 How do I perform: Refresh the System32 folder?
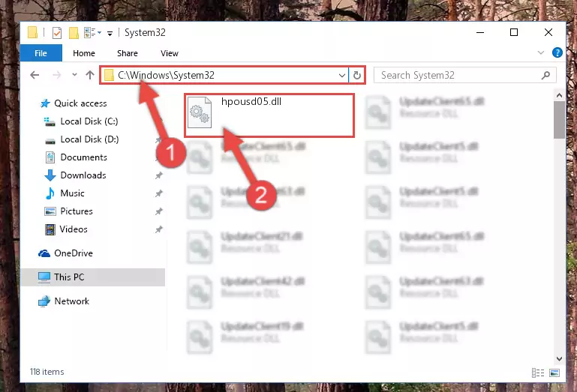pos(357,76)
